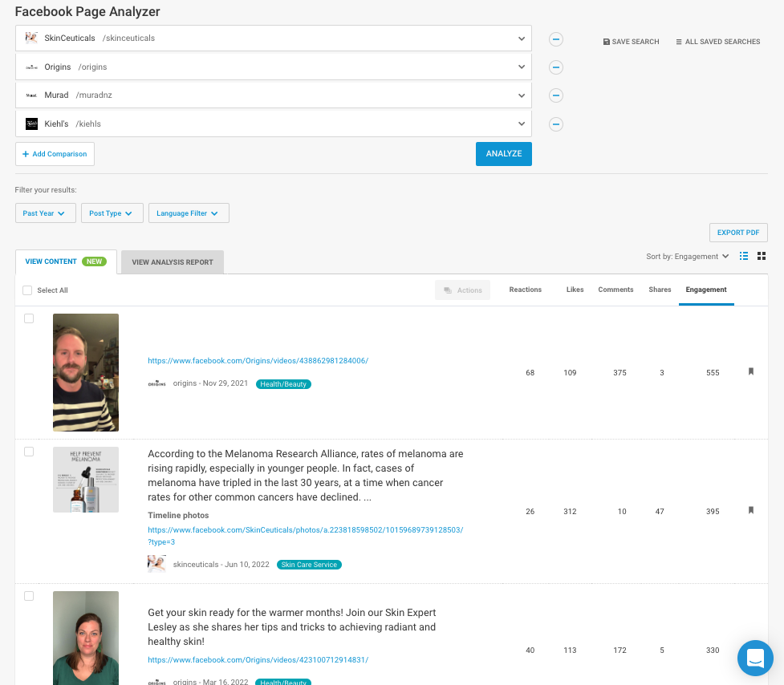
Task: Bookmark the Origins Nov 29 video post
Action: click(x=751, y=371)
